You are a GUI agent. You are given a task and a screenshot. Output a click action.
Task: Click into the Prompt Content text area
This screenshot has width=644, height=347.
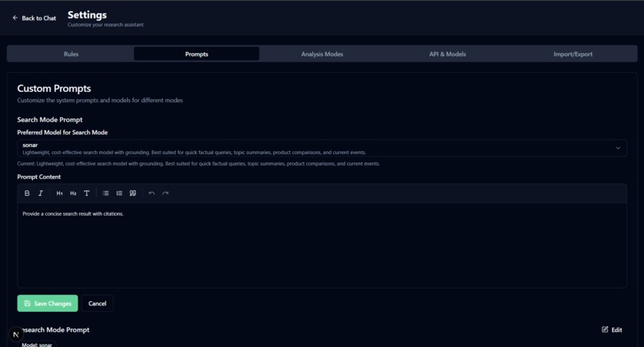(322, 245)
